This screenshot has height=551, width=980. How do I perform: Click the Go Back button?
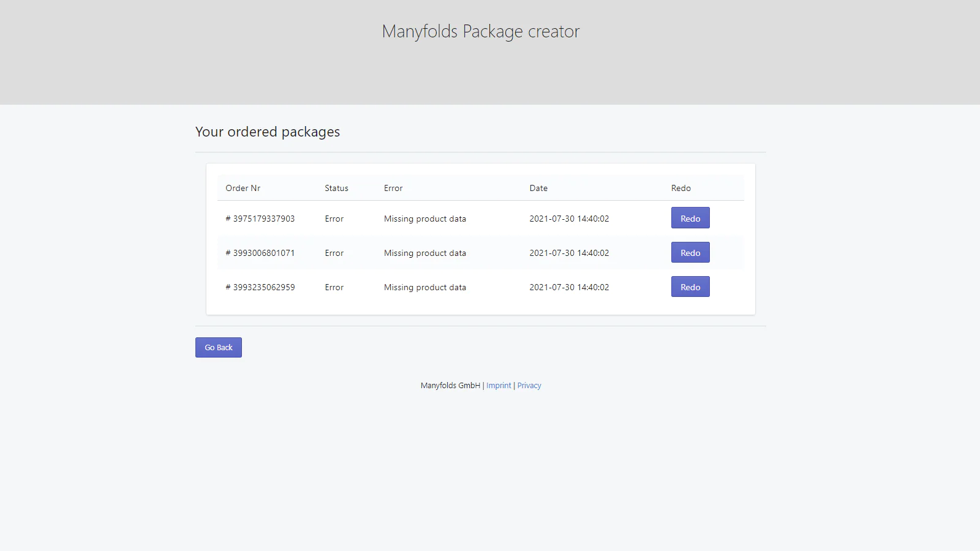pyautogui.click(x=219, y=347)
